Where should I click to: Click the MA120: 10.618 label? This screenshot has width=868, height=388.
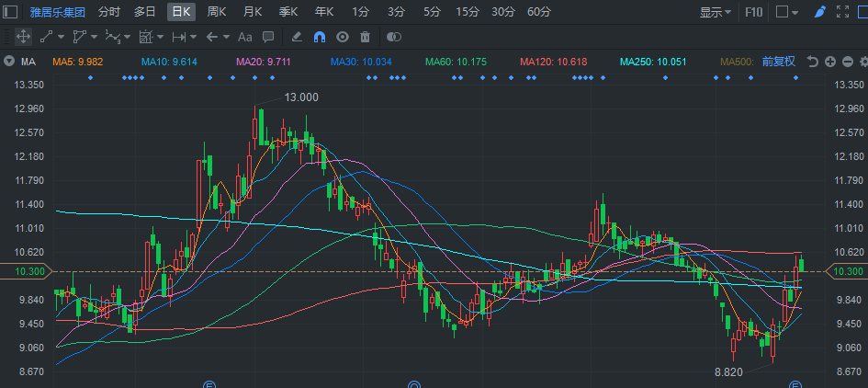[554, 63]
